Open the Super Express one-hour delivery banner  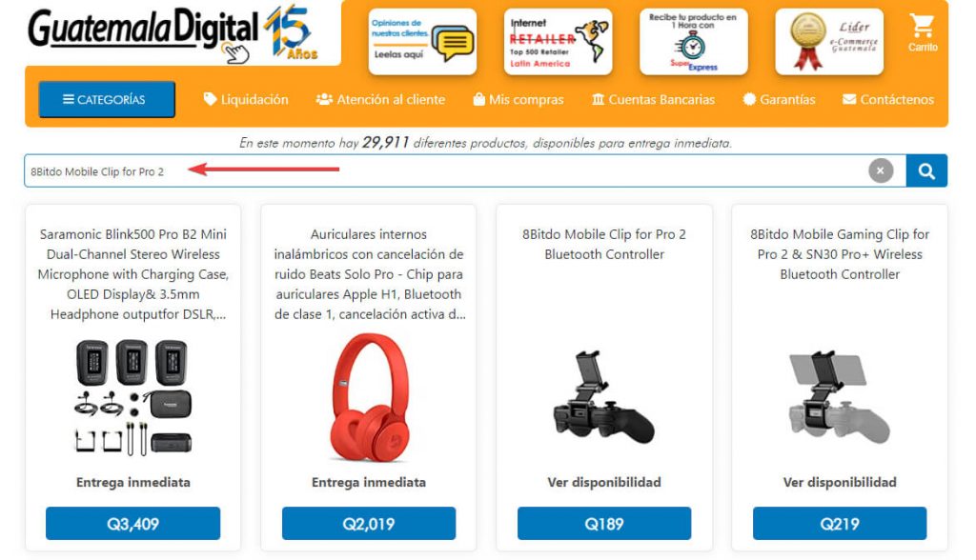point(694,42)
